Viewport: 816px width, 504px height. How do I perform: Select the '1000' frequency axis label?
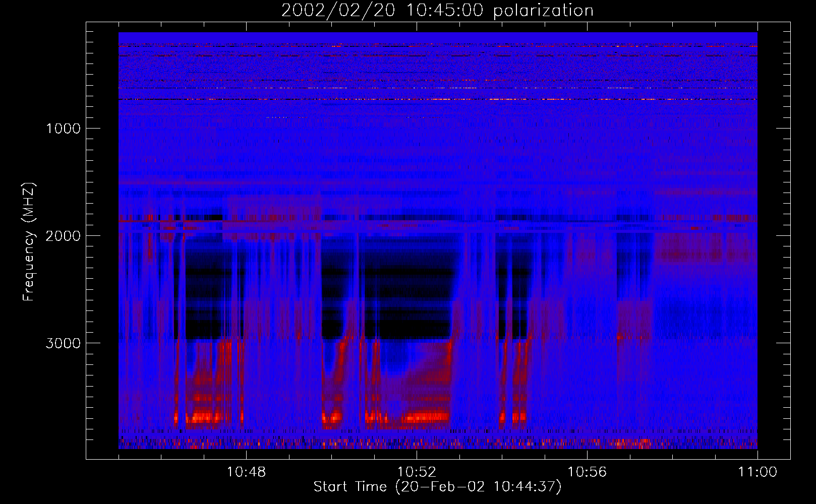point(63,129)
